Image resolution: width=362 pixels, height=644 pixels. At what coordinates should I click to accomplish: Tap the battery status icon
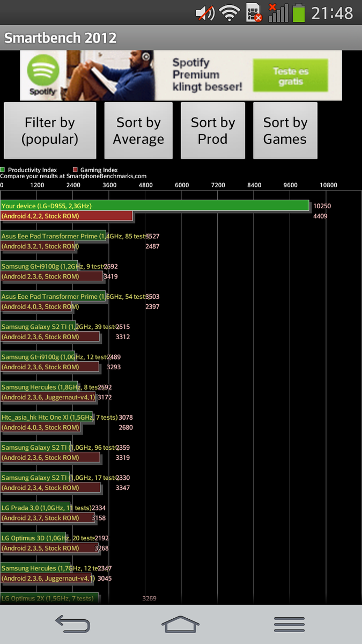coord(299,13)
